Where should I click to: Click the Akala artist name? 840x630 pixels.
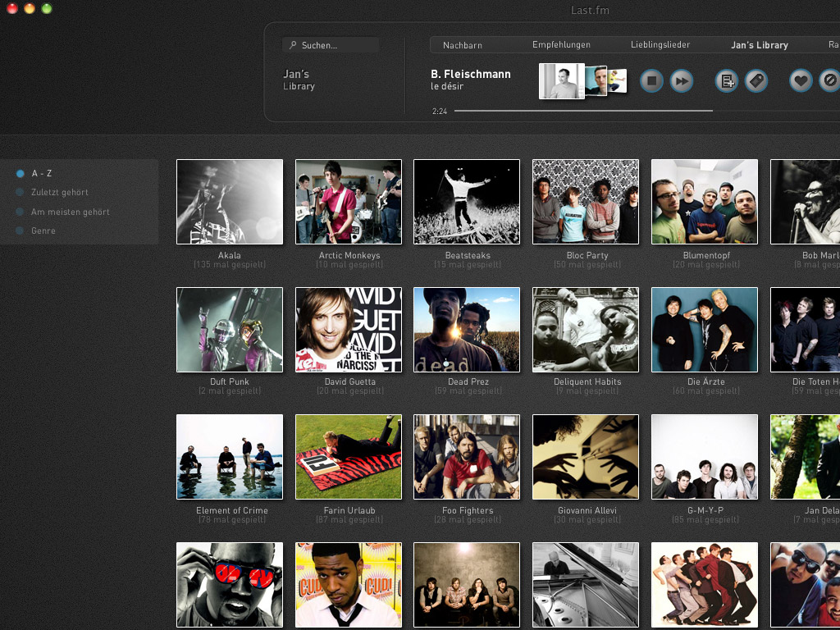click(x=230, y=255)
